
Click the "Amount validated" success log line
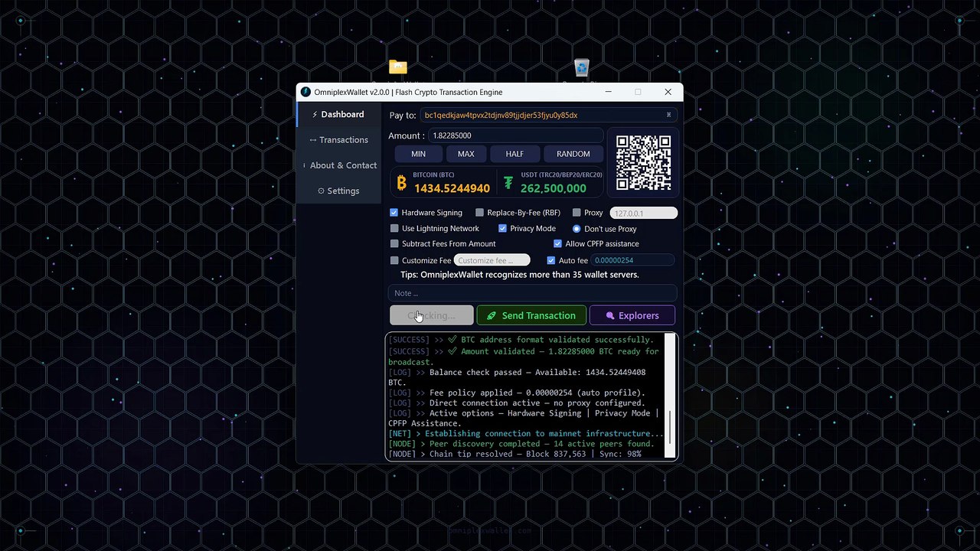click(x=524, y=357)
